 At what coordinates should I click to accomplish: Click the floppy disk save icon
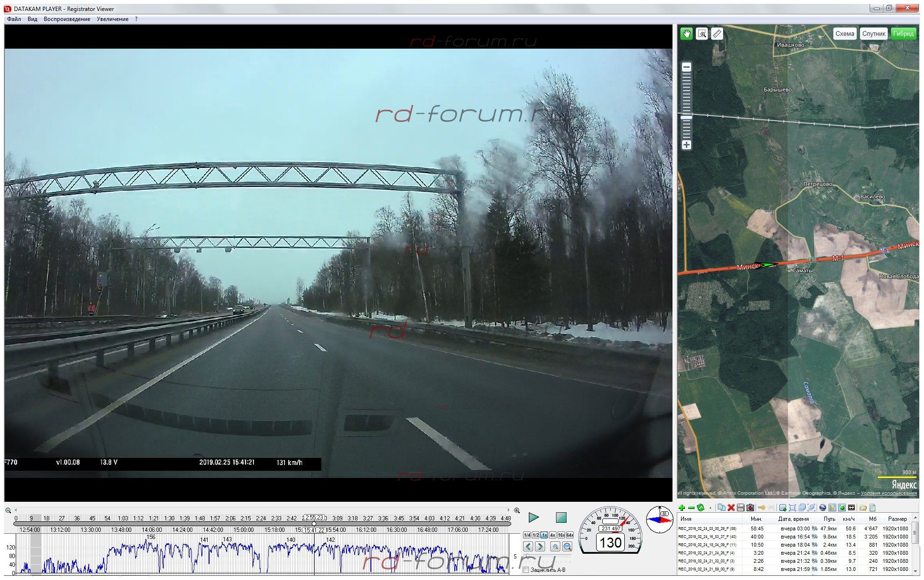tap(740, 507)
